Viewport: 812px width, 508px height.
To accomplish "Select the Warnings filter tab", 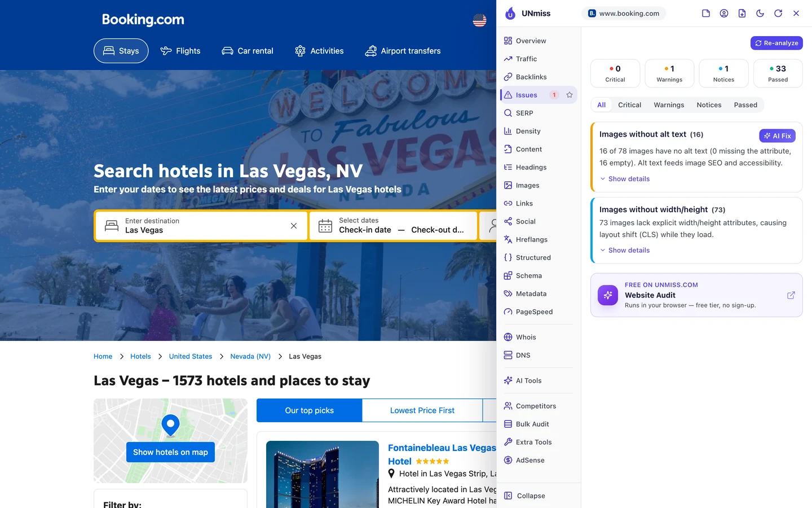I will 669,105.
